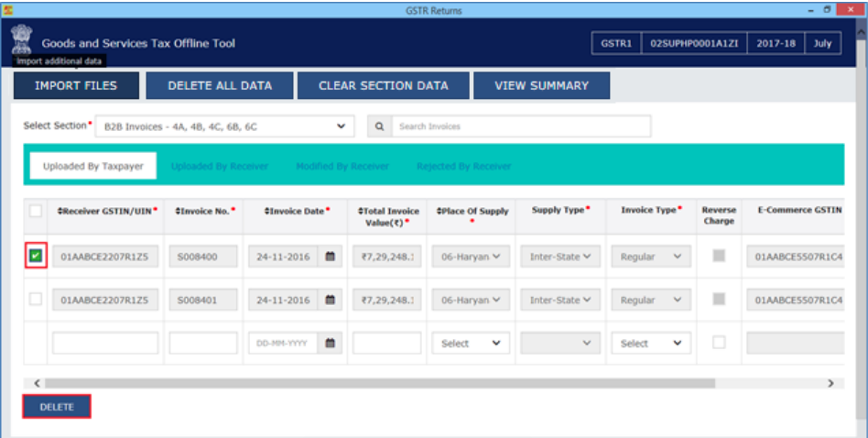Open calendar for S008401 invoice date

(x=330, y=300)
